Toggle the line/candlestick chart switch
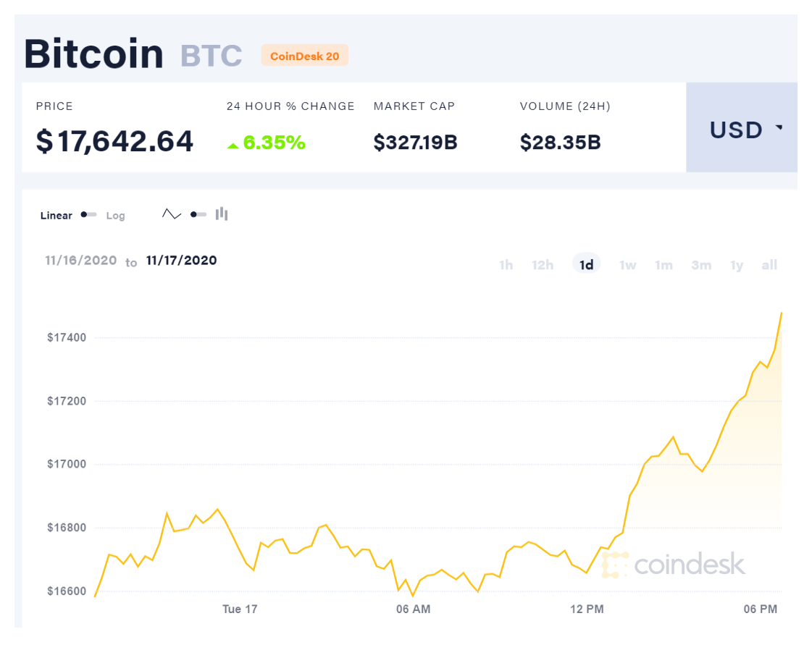This screenshot has width=812, height=671. [x=198, y=214]
